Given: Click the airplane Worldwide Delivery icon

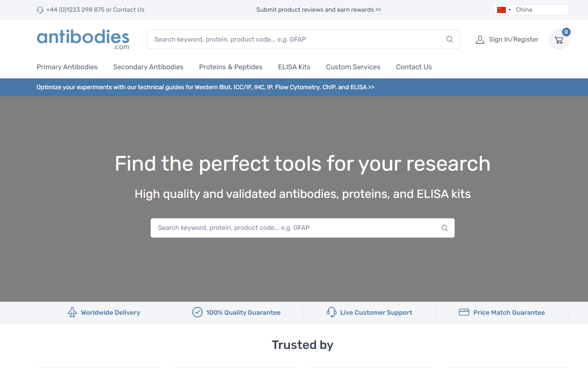Looking at the screenshot, I should tap(72, 312).
